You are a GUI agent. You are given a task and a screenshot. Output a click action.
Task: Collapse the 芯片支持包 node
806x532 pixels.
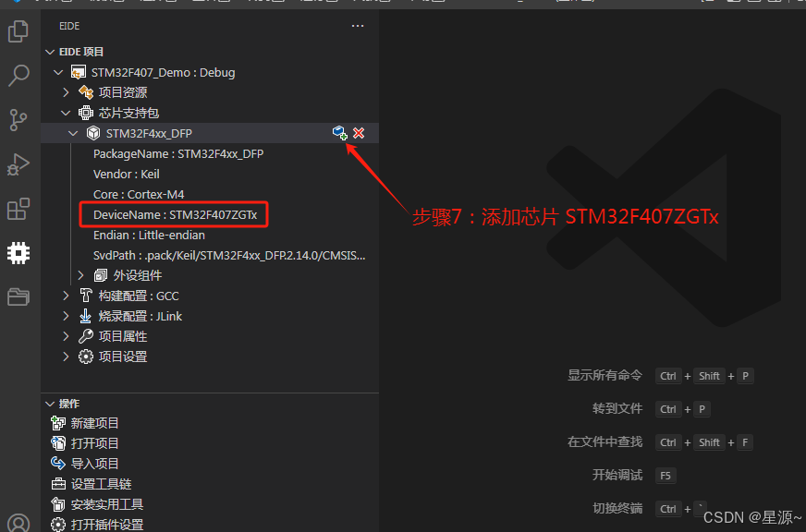coord(66,113)
